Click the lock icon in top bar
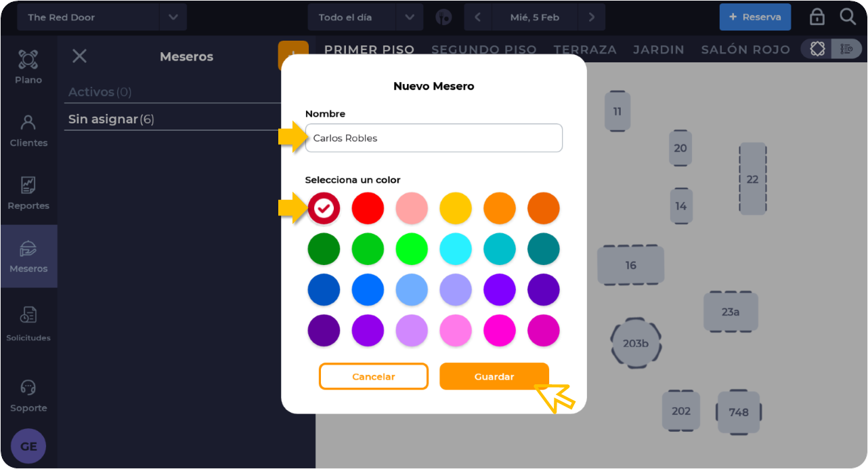Viewport: 868px width, 469px height. click(x=817, y=17)
